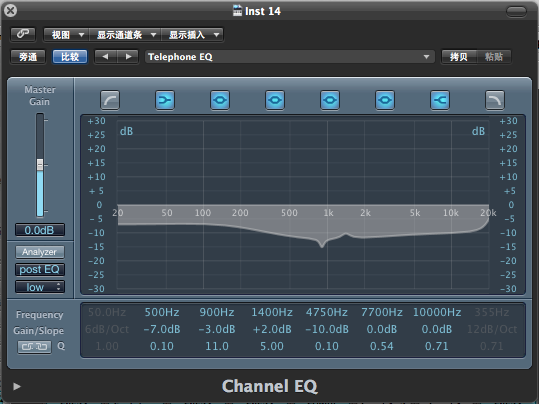
Task: Select the -10.0dB gain value
Action: [327, 329]
